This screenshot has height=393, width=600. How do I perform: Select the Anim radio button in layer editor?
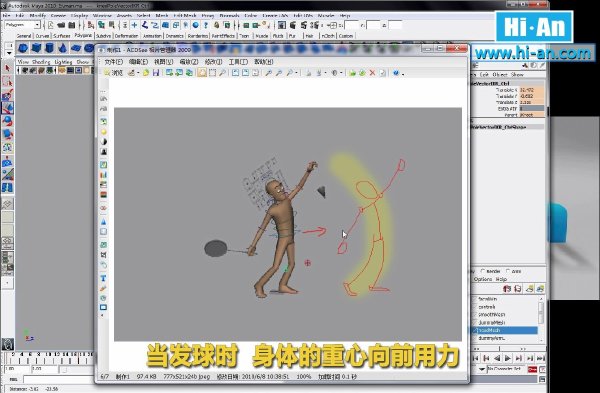pos(508,271)
